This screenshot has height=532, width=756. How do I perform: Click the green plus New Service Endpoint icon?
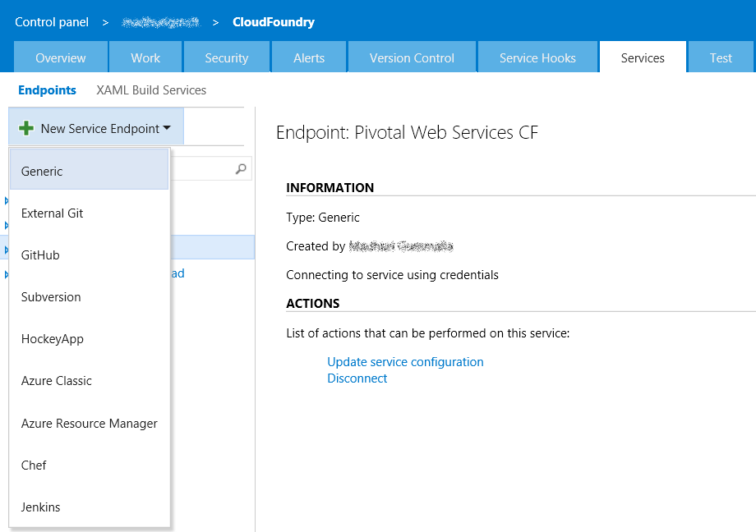(x=25, y=128)
